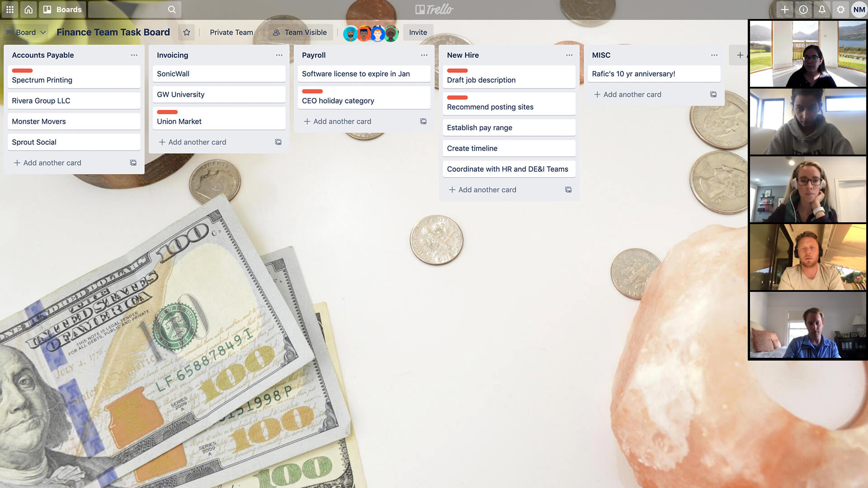Click the Trello logo in header

click(x=434, y=9)
